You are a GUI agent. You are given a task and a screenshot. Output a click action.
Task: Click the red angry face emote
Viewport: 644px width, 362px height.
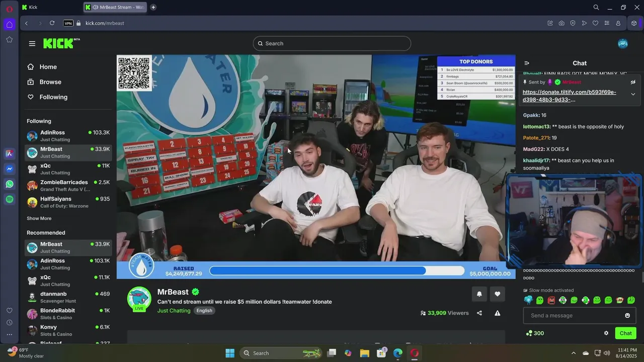pyautogui.click(x=551, y=300)
